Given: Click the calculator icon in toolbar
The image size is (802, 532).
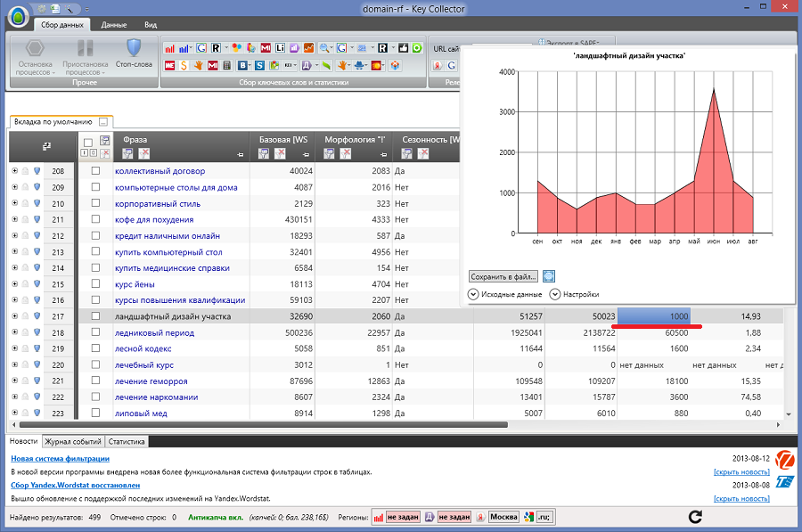Looking at the screenshot, I should pyautogui.click(x=227, y=65).
